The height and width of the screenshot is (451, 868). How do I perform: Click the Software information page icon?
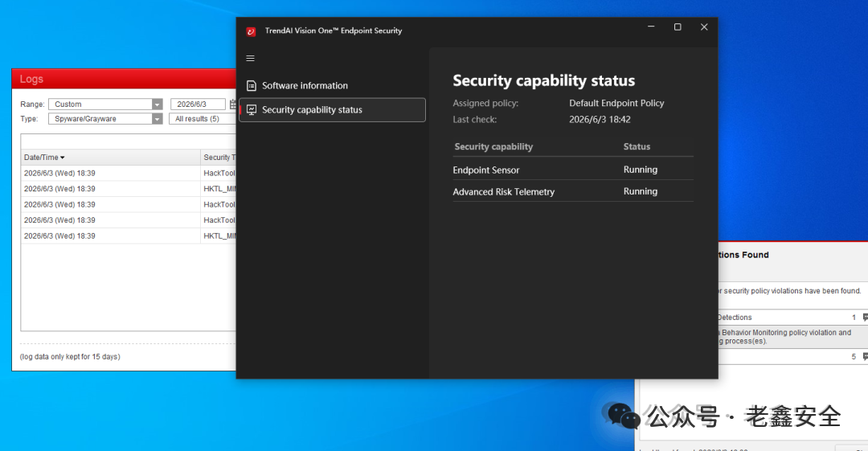252,85
